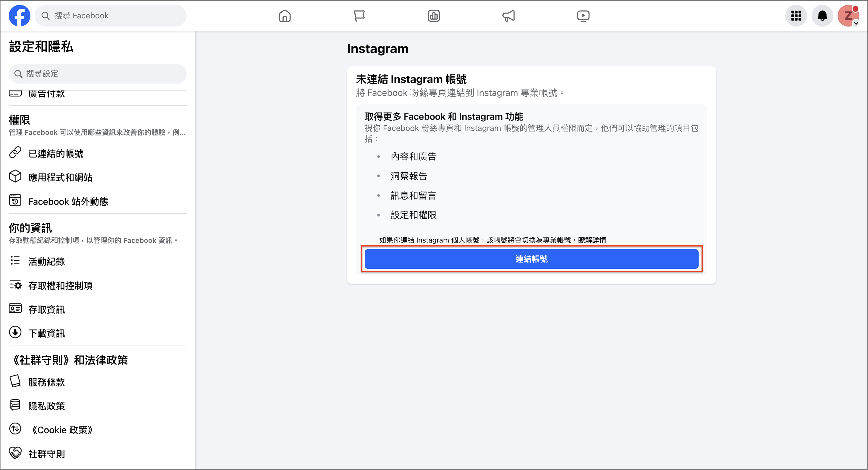Click the 內容和廣告 list item
Image resolution: width=868 pixels, height=470 pixels.
(414, 157)
